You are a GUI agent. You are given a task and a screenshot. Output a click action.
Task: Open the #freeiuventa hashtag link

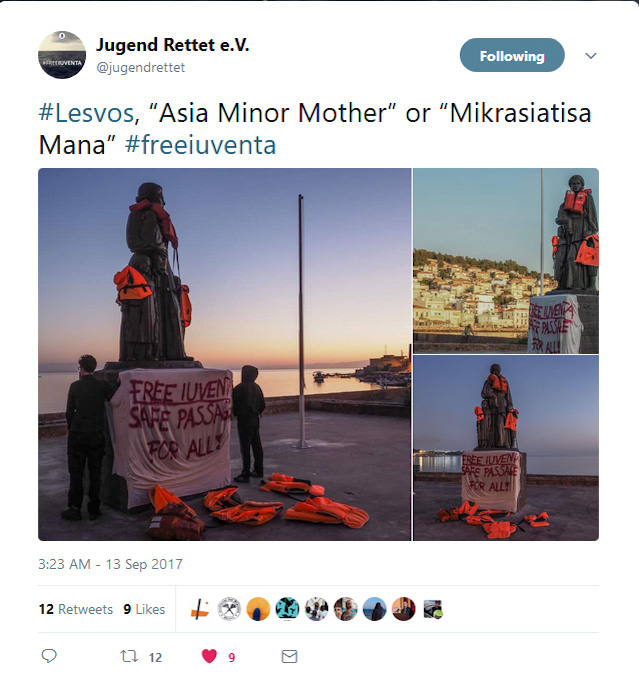click(200, 145)
